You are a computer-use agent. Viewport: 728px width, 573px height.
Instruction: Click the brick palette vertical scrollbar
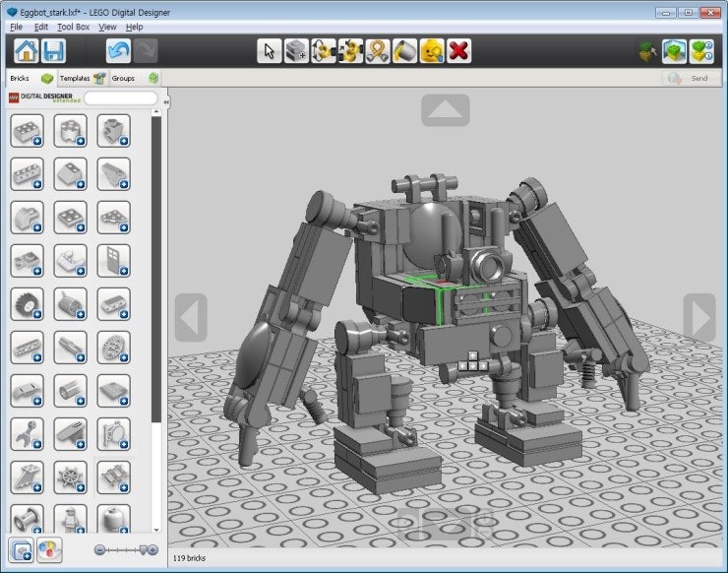click(x=156, y=270)
